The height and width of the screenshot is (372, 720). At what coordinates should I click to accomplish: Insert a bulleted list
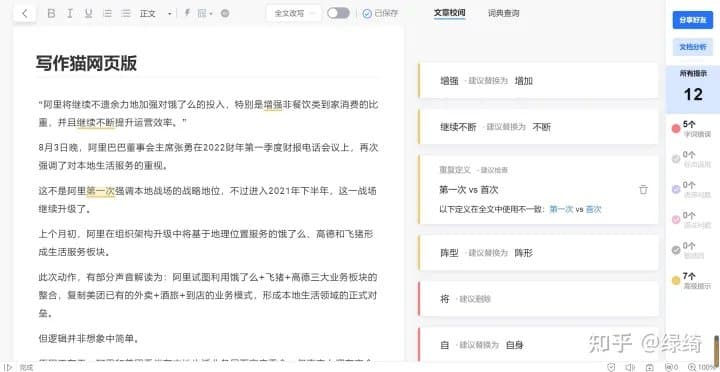click(x=125, y=13)
